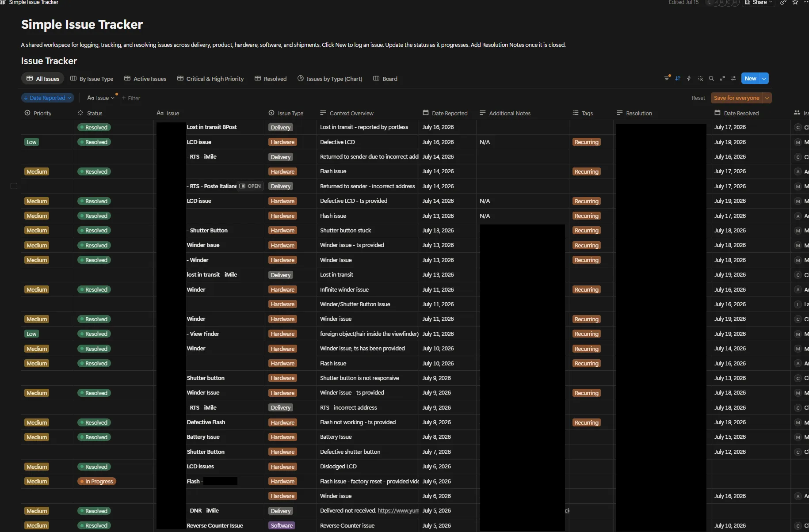Expand database to full page arrows icon
Image resolution: width=809 pixels, height=532 pixels.
[x=722, y=78]
